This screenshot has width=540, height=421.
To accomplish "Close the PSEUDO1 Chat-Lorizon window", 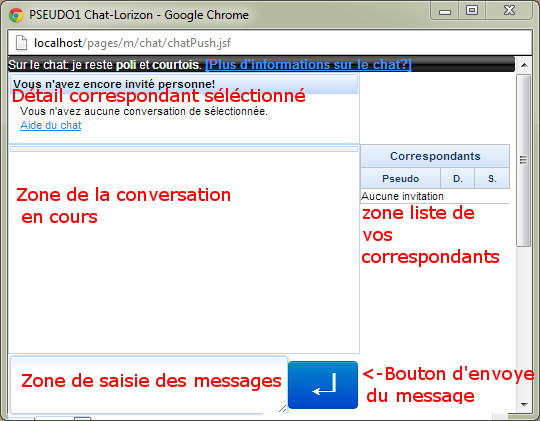I will tap(509, 11).
